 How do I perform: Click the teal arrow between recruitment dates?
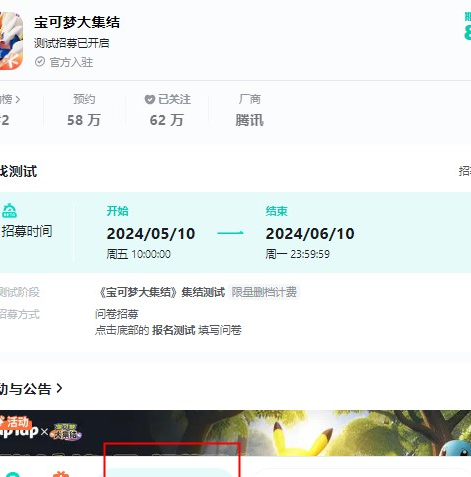(x=230, y=233)
